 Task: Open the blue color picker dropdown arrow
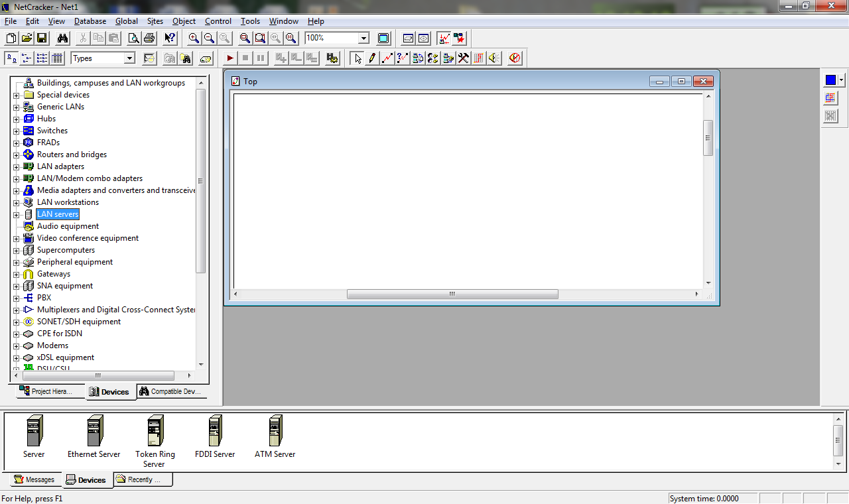pos(842,80)
